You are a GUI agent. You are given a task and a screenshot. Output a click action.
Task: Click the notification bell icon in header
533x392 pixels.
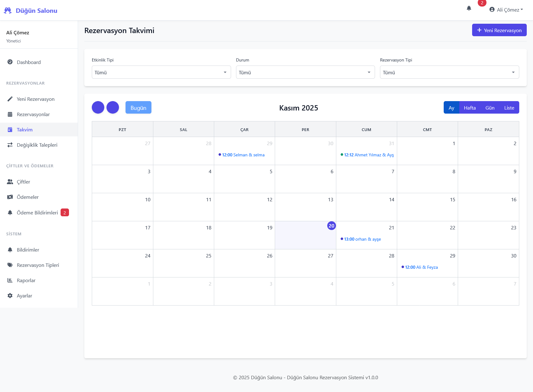tap(469, 8)
